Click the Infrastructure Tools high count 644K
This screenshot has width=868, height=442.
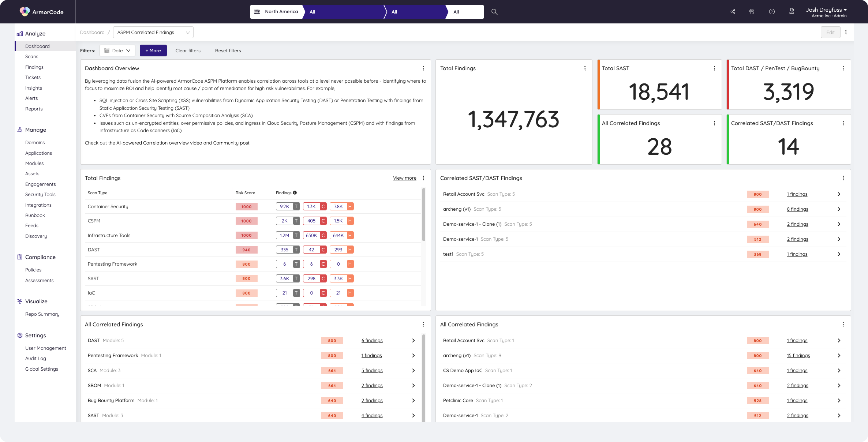pyautogui.click(x=342, y=236)
